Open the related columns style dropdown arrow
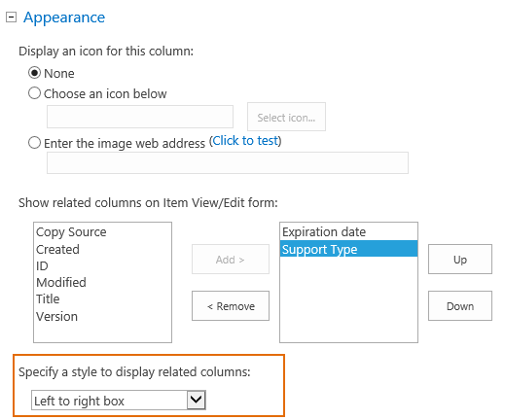The width and height of the screenshot is (505, 420). [x=197, y=400]
